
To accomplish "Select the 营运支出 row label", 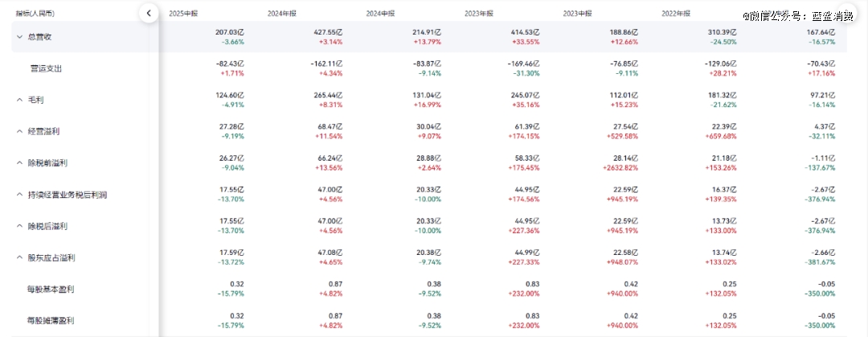I will (x=46, y=68).
